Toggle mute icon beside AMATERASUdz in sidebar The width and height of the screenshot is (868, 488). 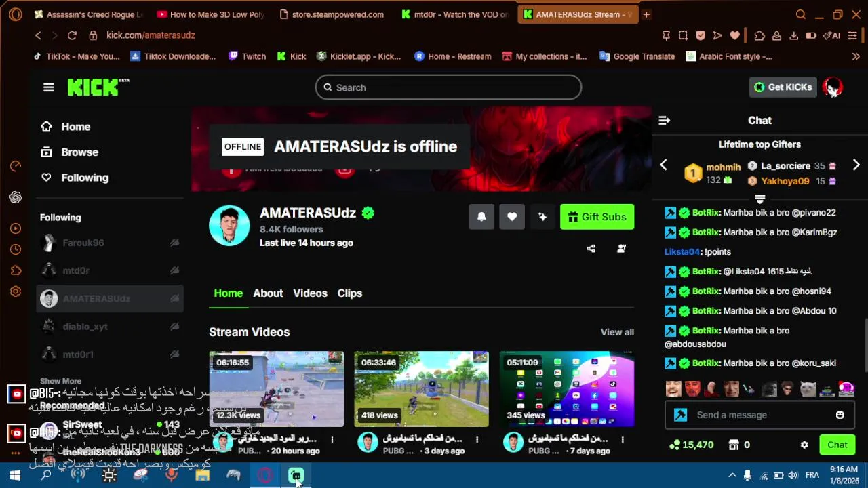point(174,299)
